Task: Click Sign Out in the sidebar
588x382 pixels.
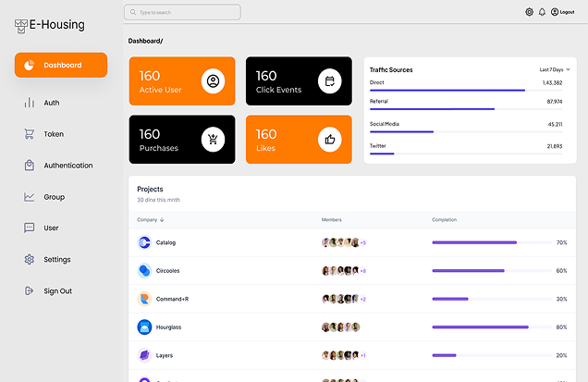Action: (57, 291)
